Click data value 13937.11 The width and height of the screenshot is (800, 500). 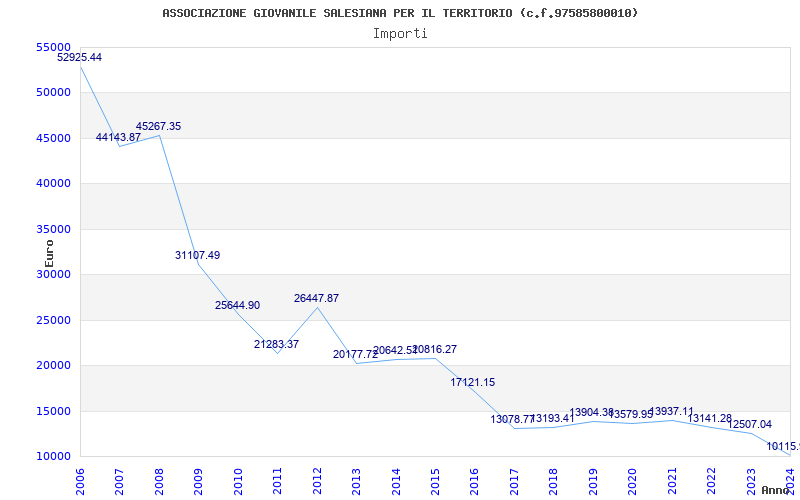671,411
